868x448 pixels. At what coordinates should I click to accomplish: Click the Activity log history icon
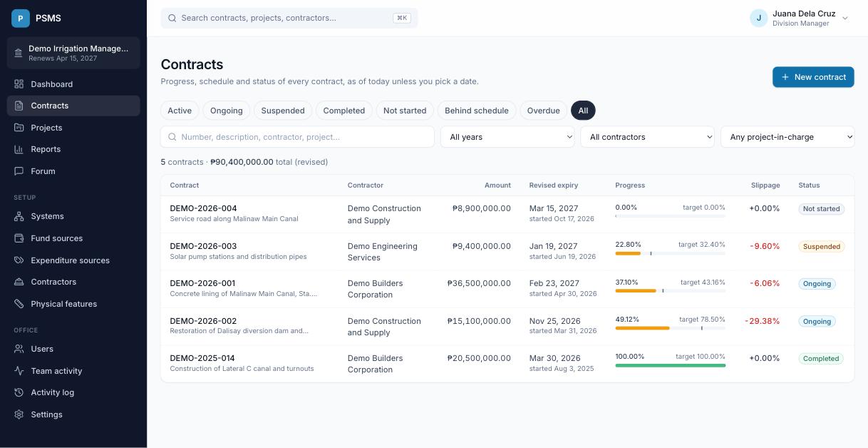19,392
